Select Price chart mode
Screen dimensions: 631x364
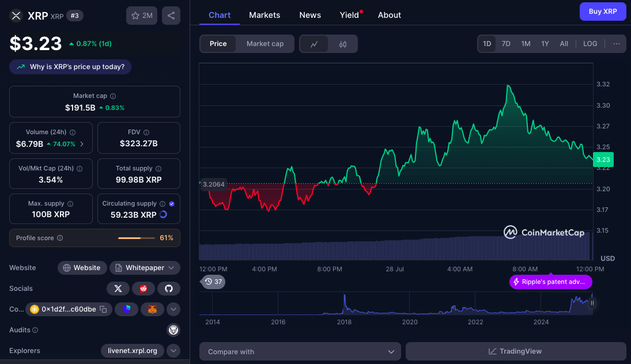click(x=218, y=44)
